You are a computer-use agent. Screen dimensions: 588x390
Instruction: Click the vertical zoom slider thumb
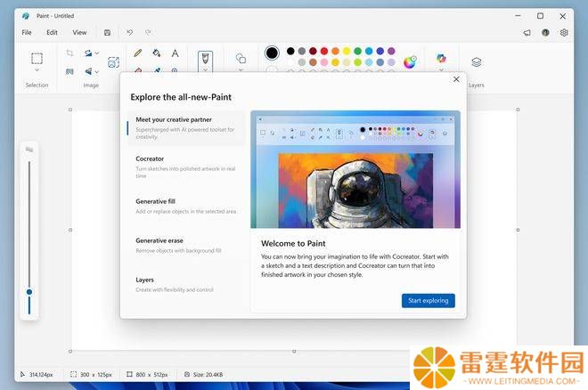29,292
